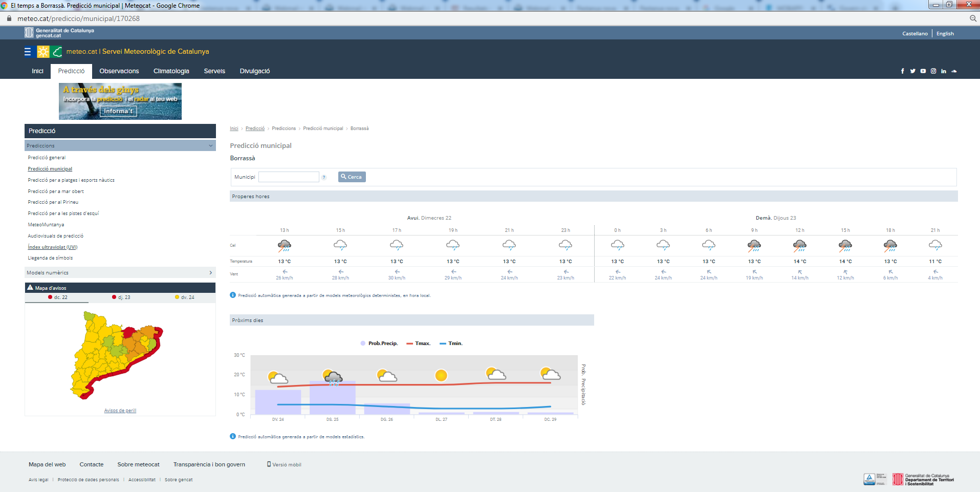Select the Predicció menu tab
The width and height of the screenshot is (980, 492).
pyautogui.click(x=71, y=71)
